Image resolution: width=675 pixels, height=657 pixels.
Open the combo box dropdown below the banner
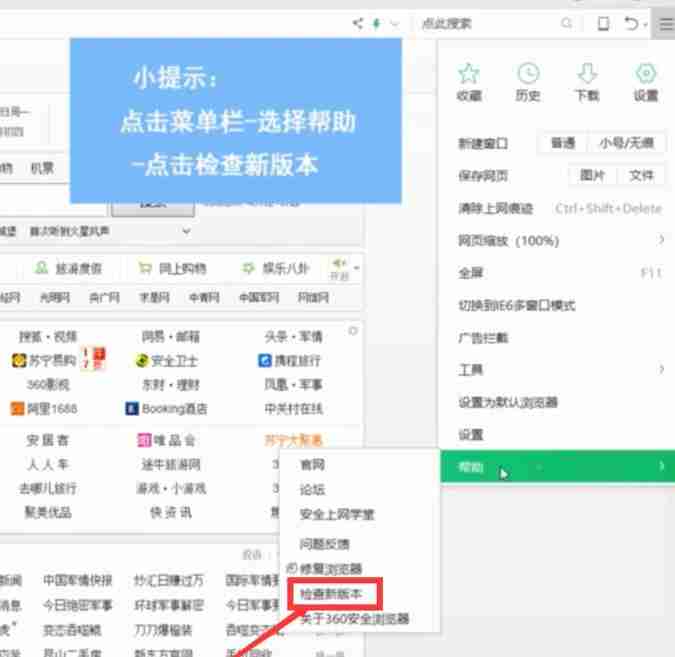point(186,231)
